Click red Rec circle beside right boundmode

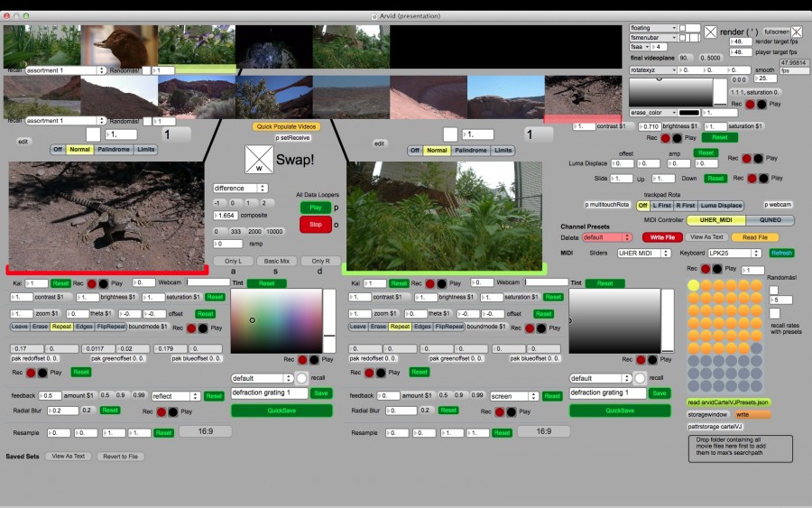(530, 328)
